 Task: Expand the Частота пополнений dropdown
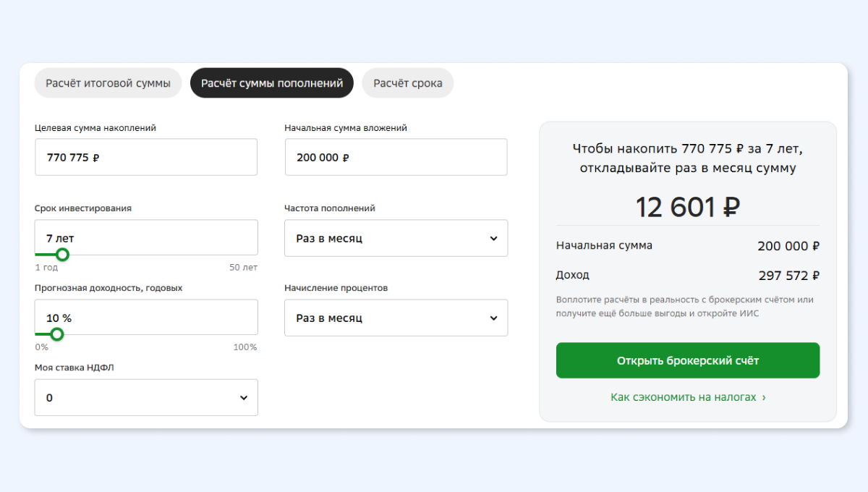click(x=396, y=238)
